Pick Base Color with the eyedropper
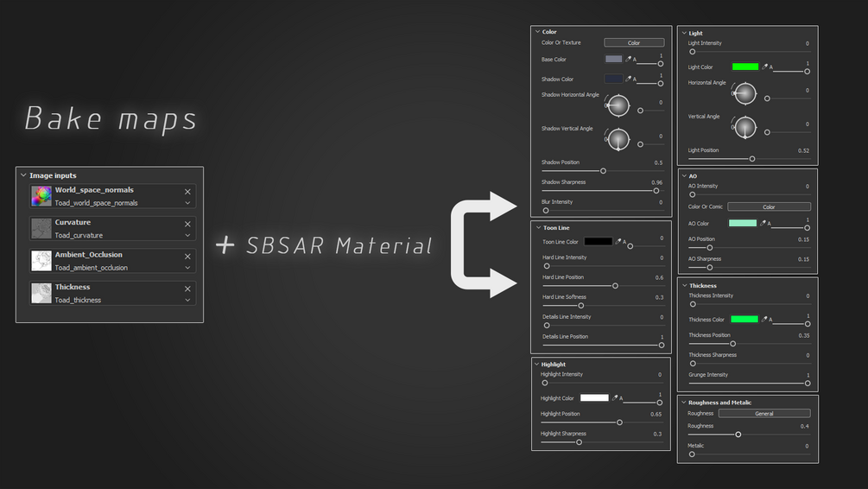This screenshot has width=868, height=489. (x=628, y=59)
